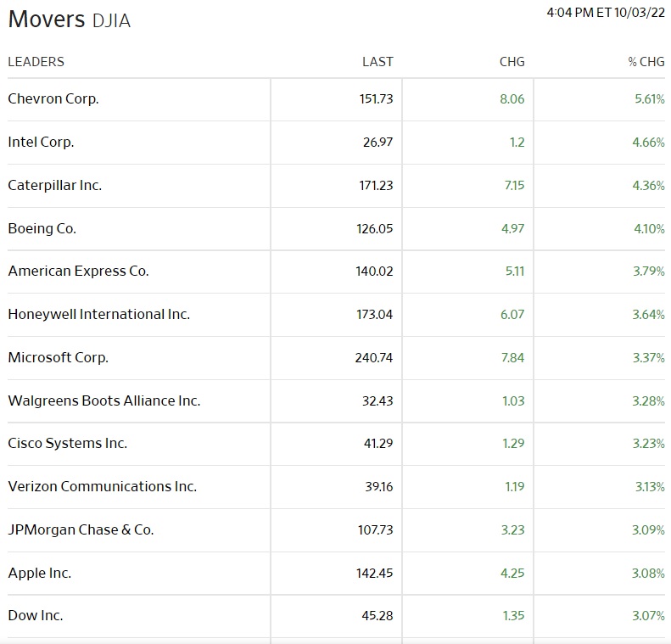Open the Honeywell International Inc. link
The width and height of the screenshot is (671, 644).
99,314
